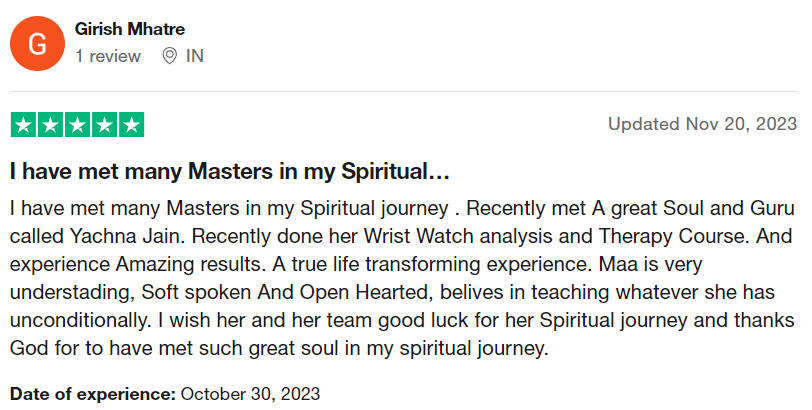The height and width of the screenshot is (410, 812).
Task: Select the '1 review' count text
Action: pyautogui.click(x=108, y=56)
